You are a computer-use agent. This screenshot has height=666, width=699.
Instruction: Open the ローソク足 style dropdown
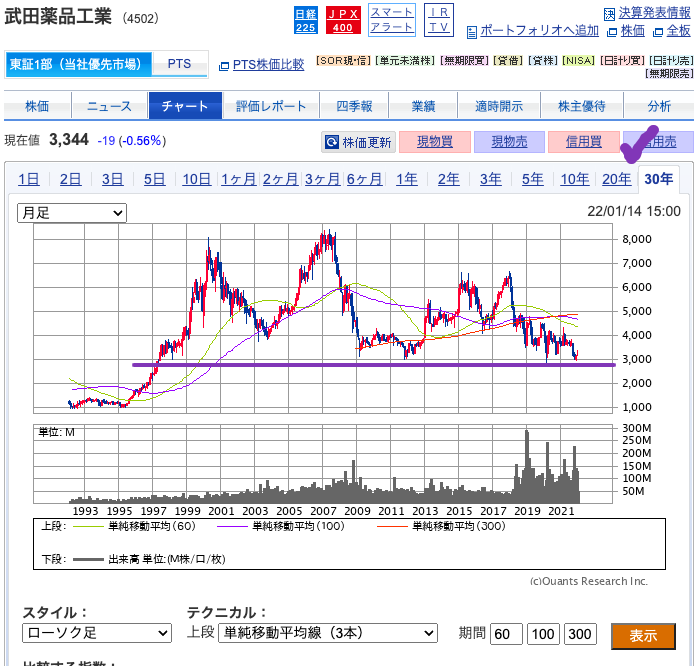[x=97, y=633]
